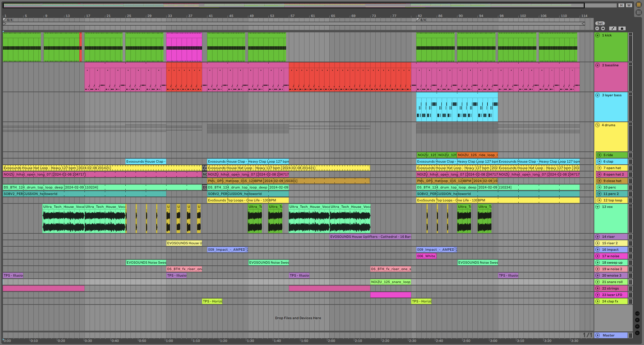Click the arrangement overview bar at top
This screenshot has width=644, height=345.
293,5
